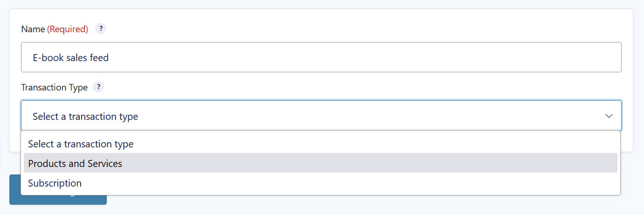Open the help tooltip beside Name

tap(101, 29)
